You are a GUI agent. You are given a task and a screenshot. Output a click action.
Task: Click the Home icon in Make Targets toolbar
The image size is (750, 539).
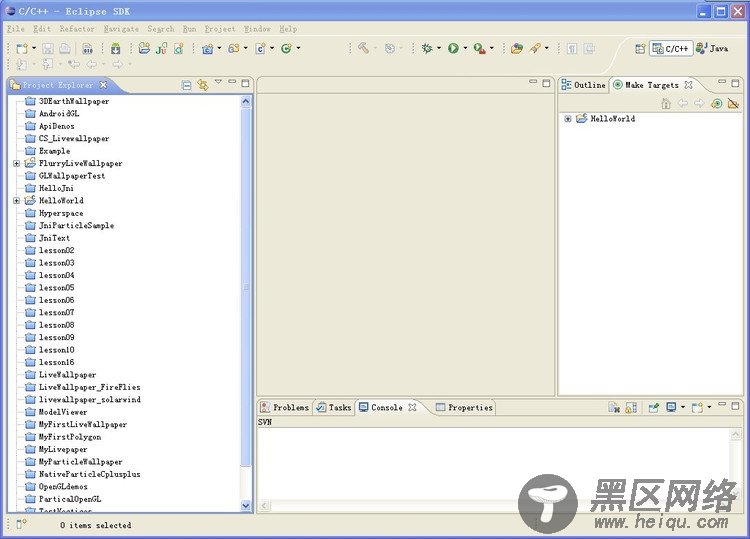[666, 103]
